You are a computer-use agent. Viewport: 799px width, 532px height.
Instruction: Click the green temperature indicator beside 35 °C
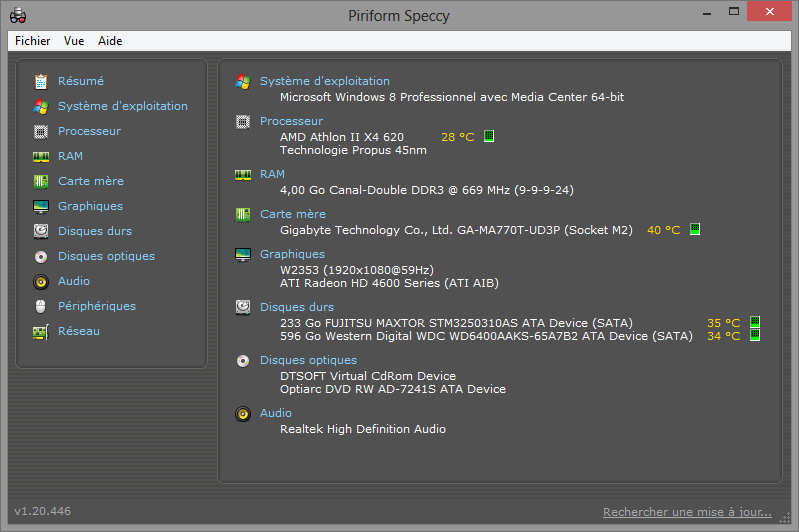point(755,322)
